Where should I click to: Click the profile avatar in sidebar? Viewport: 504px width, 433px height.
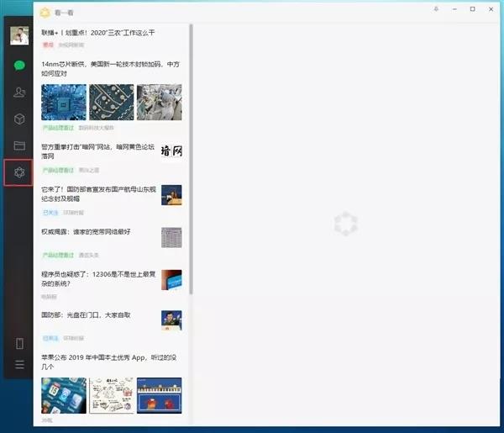click(x=18, y=35)
